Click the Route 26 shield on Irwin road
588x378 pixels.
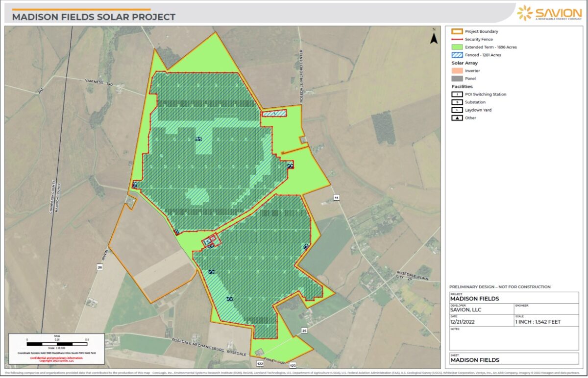tap(100, 267)
